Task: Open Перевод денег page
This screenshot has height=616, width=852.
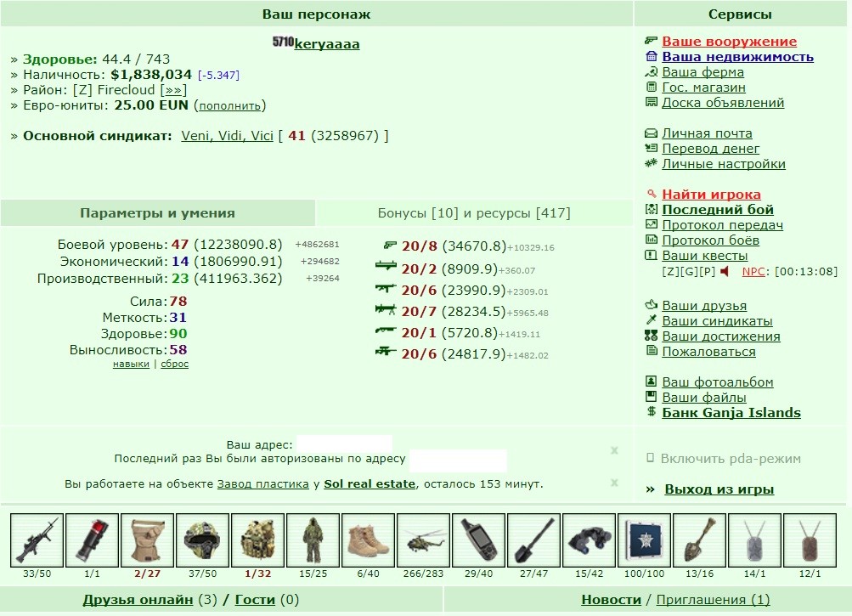Action: [x=710, y=149]
